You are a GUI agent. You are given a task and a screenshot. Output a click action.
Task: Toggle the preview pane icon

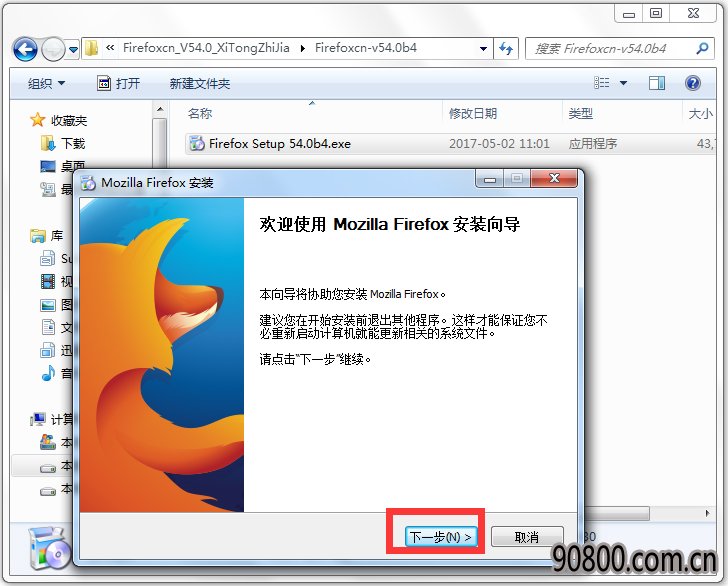pyautogui.click(x=657, y=83)
